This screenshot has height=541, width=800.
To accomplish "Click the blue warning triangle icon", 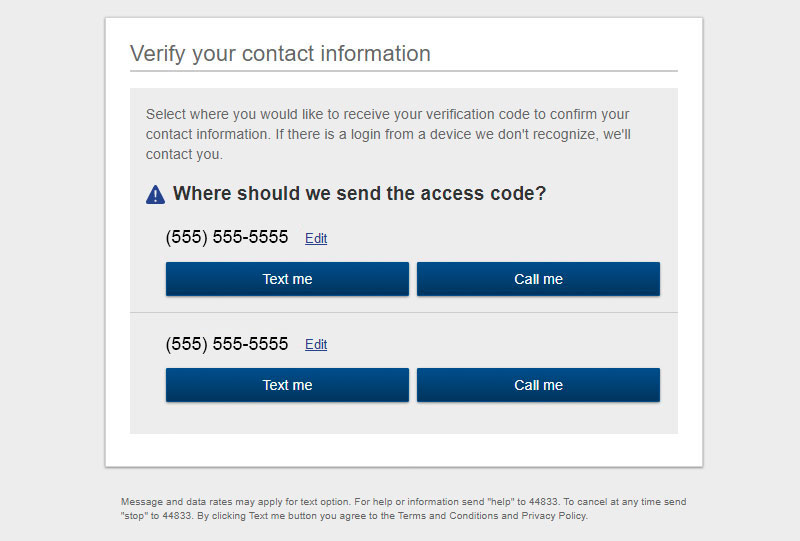I will click(x=155, y=194).
